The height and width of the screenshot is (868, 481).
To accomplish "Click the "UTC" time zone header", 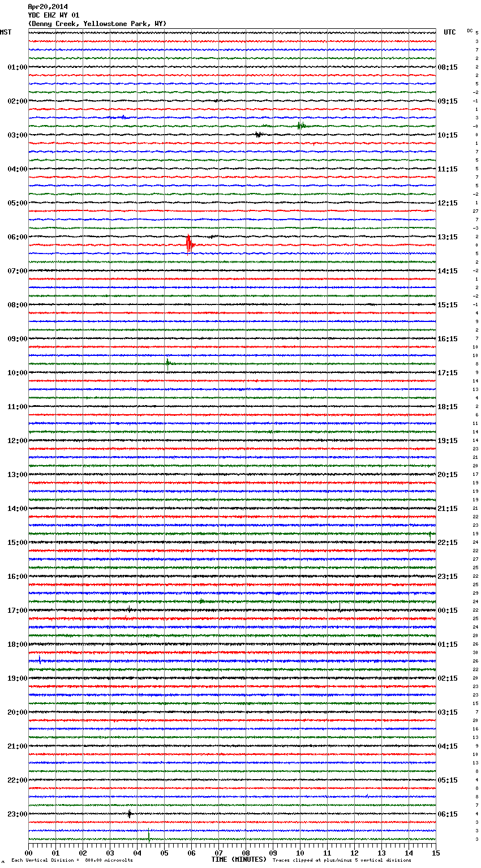I will (x=449, y=32).
